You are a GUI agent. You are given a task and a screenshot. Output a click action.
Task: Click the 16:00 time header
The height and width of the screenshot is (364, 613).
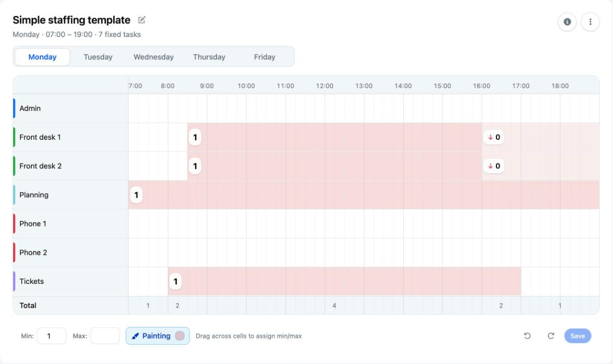[x=481, y=86]
